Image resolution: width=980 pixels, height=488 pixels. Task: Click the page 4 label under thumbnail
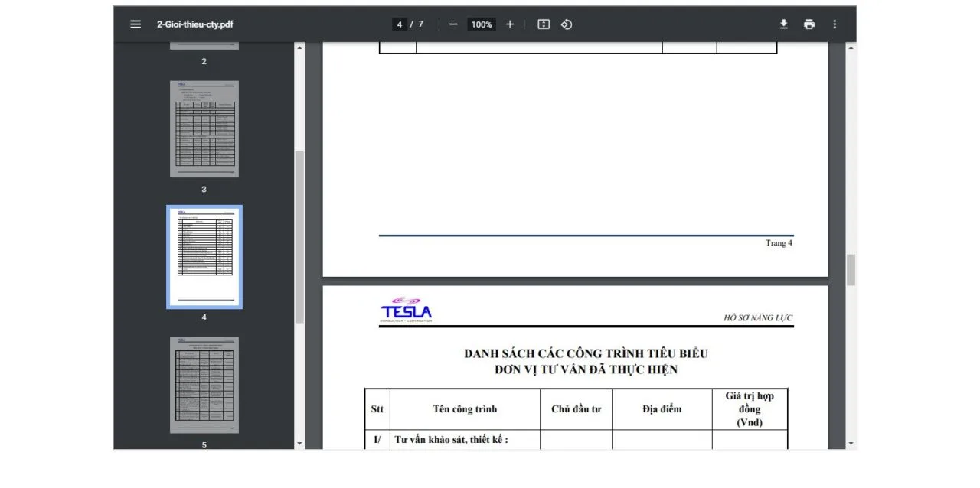(204, 317)
